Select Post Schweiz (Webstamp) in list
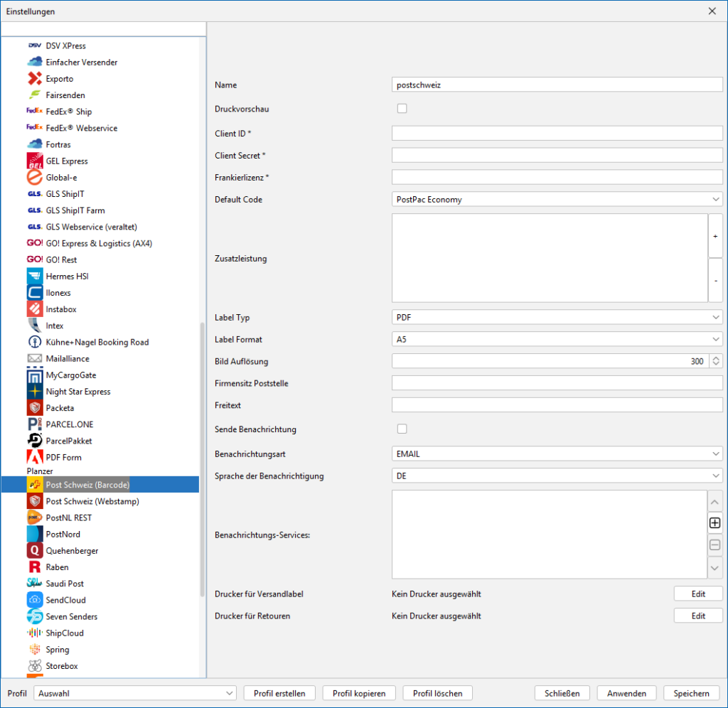The image size is (728, 708). pyautogui.click(x=92, y=501)
